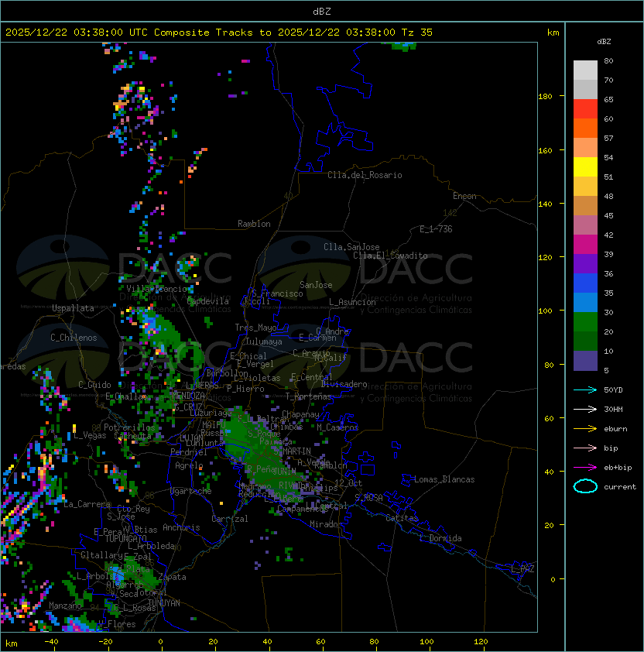Click the TUNUYAN label on the map

click(164, 602)
